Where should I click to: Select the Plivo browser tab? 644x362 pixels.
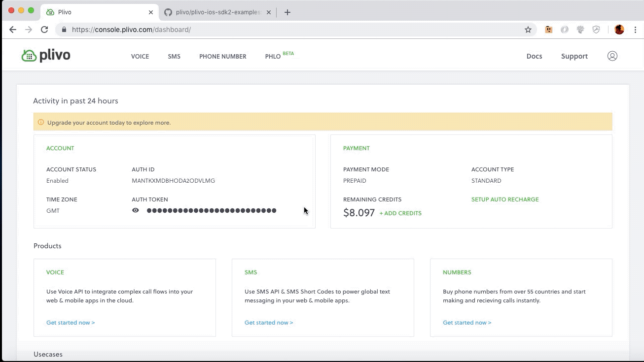(99, 12)
